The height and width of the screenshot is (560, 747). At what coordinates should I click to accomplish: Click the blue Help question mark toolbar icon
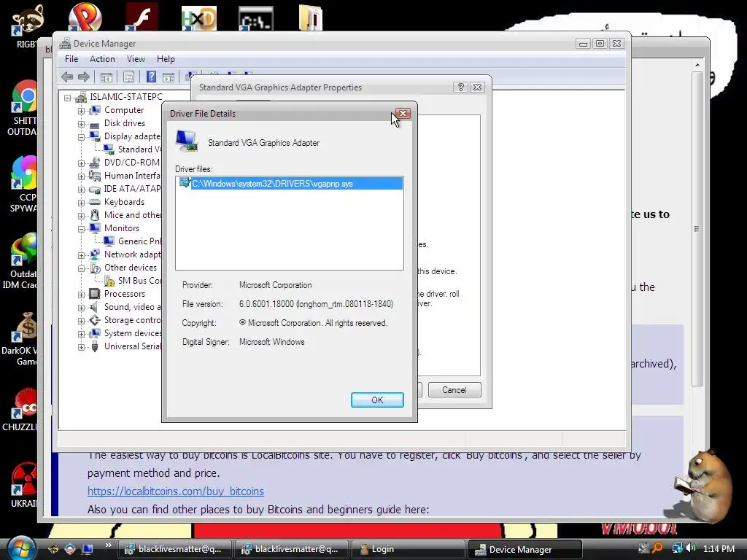pyautogui.click(x=151, y=77)
